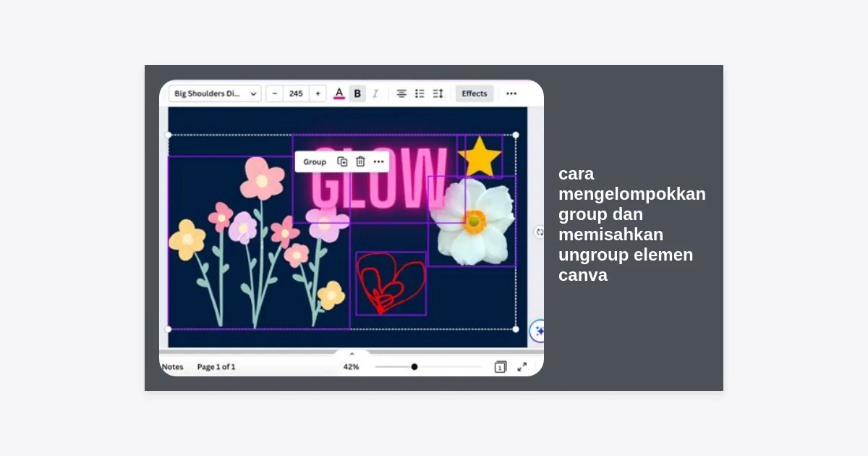Open the Effects panel

475,93
